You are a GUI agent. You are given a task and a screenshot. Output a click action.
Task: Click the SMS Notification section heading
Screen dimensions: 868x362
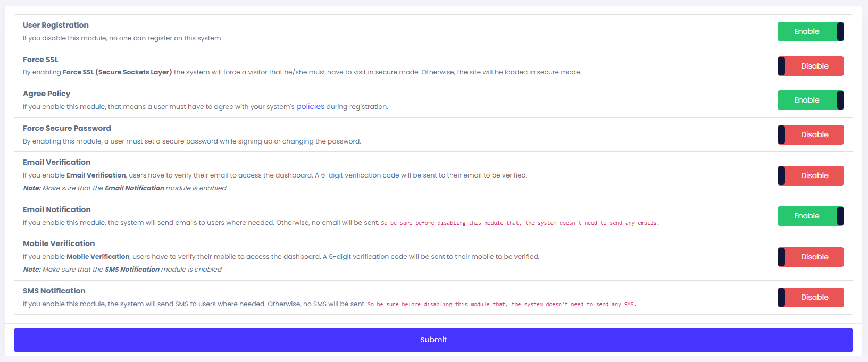[x=54, y=291]
